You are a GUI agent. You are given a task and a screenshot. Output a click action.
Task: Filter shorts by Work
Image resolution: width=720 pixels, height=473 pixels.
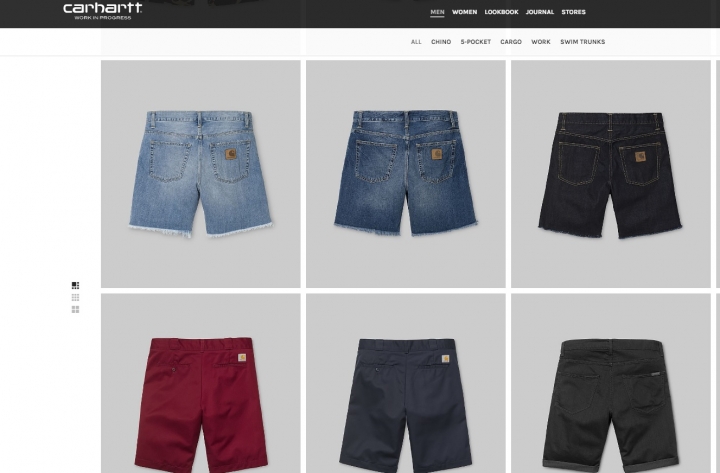(541, 42)
